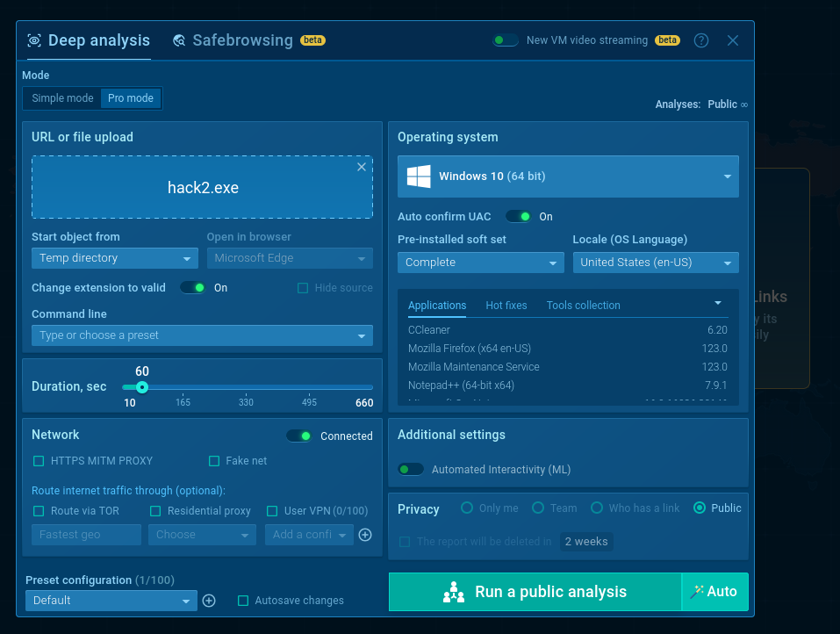Add a VPN config with plus icon

click(x=365, y=535)
